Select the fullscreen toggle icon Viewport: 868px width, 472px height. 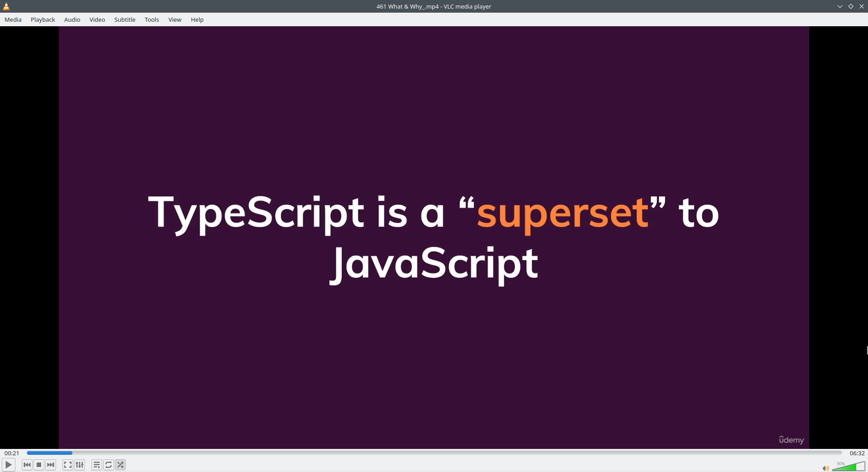click(x=67, y=465)
